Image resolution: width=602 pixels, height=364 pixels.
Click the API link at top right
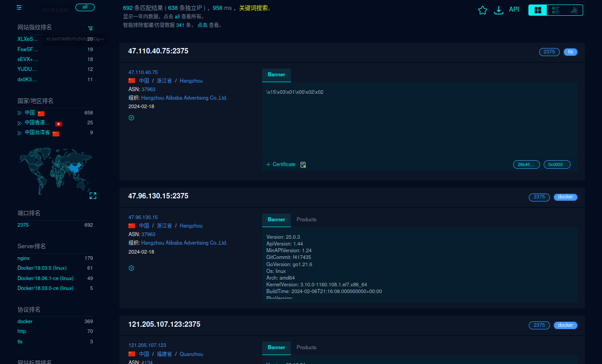point(514,9)
